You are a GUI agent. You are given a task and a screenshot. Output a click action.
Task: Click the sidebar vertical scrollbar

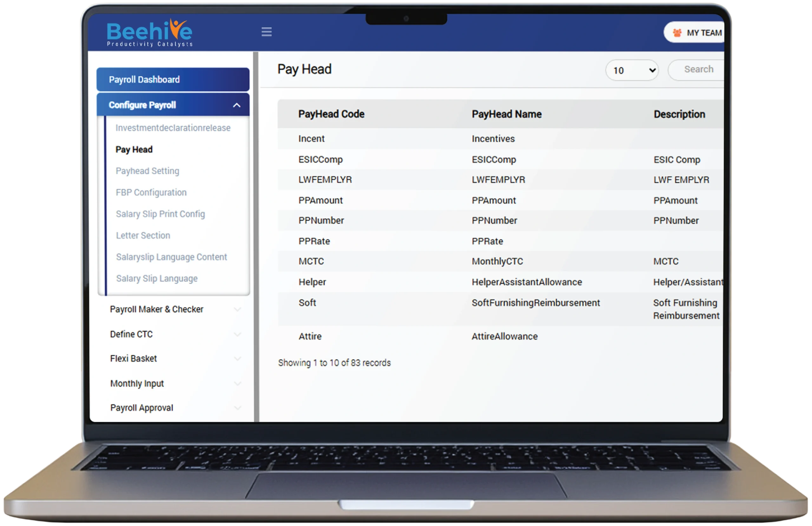point(256,235)
